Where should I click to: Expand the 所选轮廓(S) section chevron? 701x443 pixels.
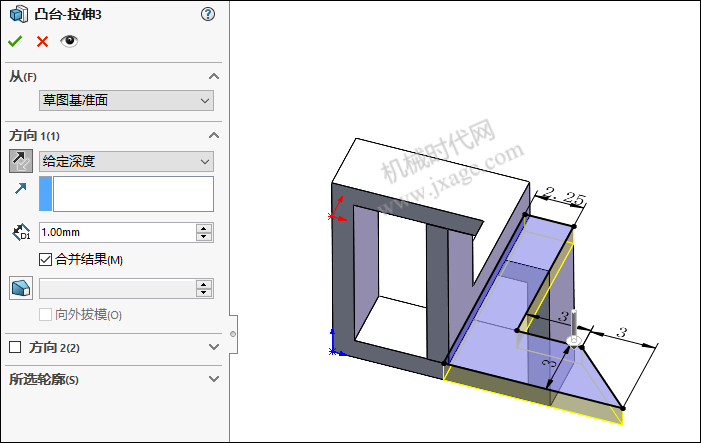pyautogui.click(x=214, y=379)
